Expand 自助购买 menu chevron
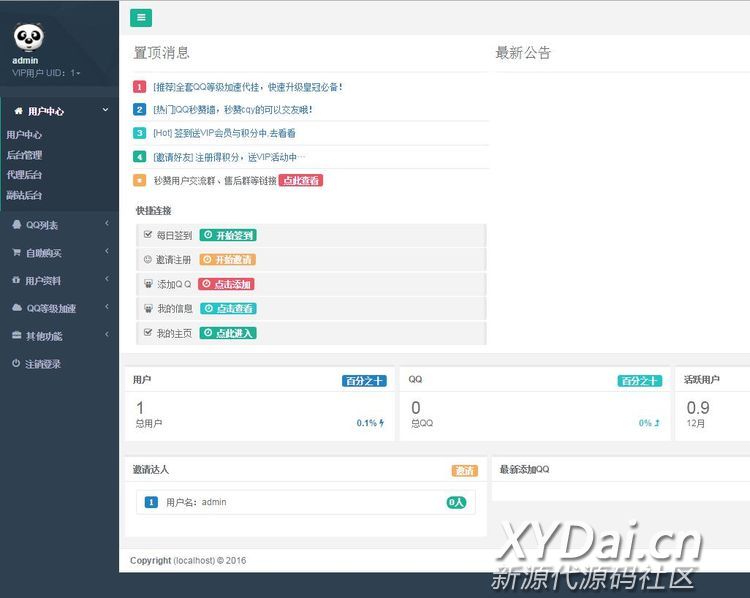The height and width of the screenshot is (598, 750). coord(107,251)
